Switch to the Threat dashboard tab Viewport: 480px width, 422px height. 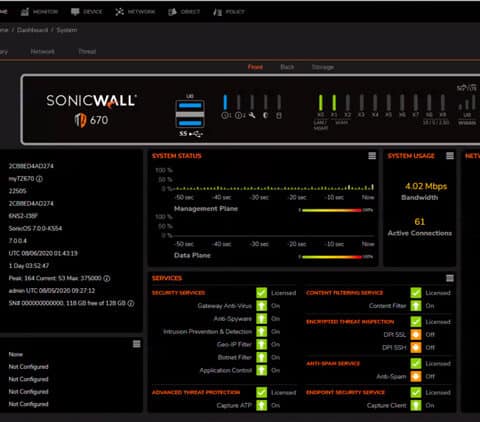point(87,52)
